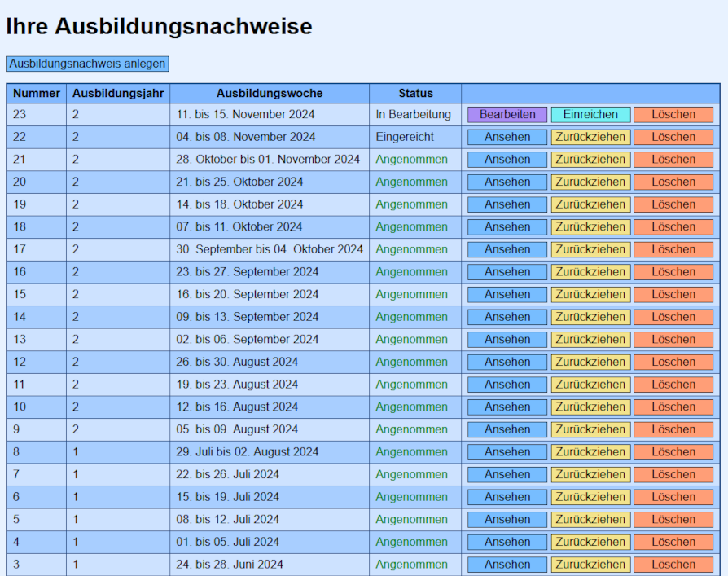The width and height of the screenshot is (728, 576).
Task: Open Bearbeiten for report number 23
Action: click(507, 115)
